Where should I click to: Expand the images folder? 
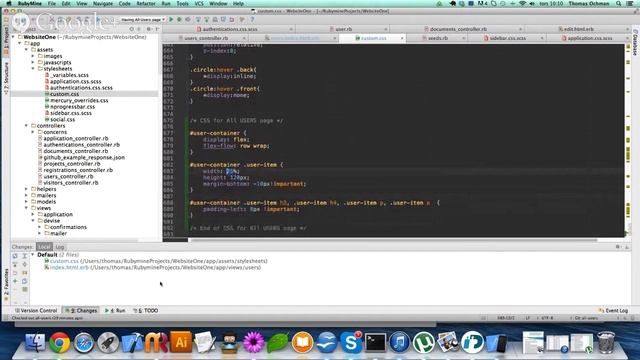click(x=33, y=56)
